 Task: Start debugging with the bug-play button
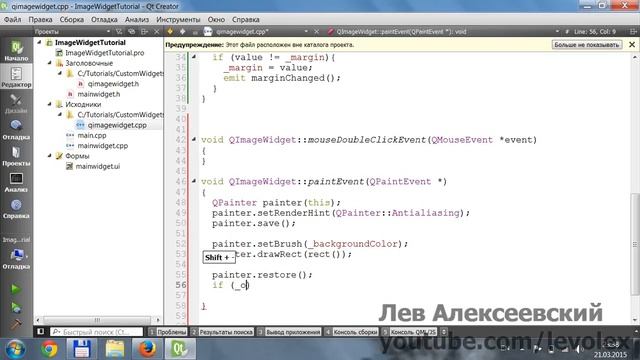[x=16, y=307]
